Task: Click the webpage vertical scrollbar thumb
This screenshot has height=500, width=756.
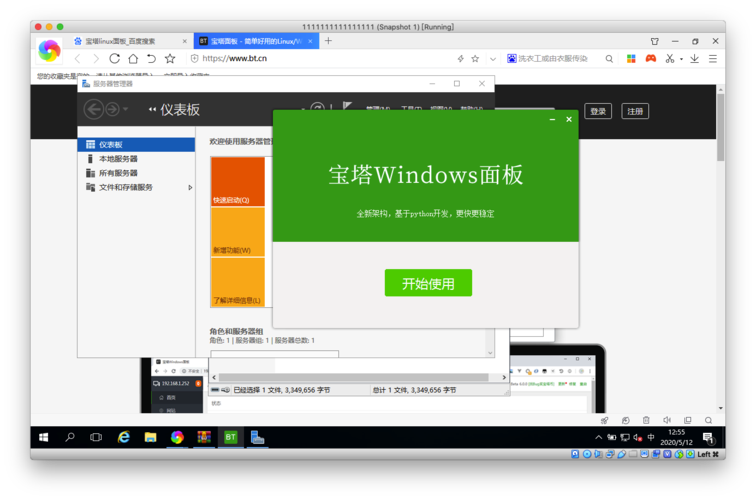Action: point(720,127)
